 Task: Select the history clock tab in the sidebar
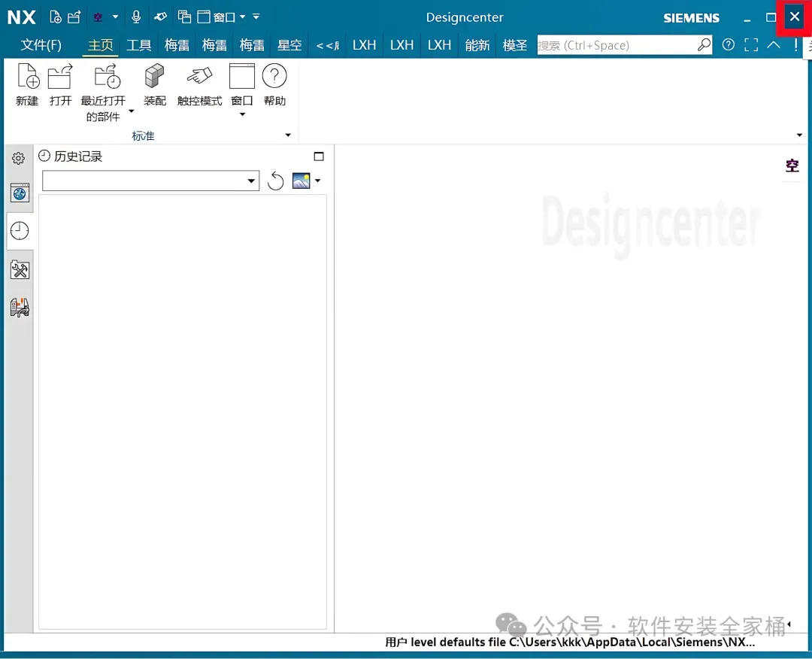tap(20, 230)
